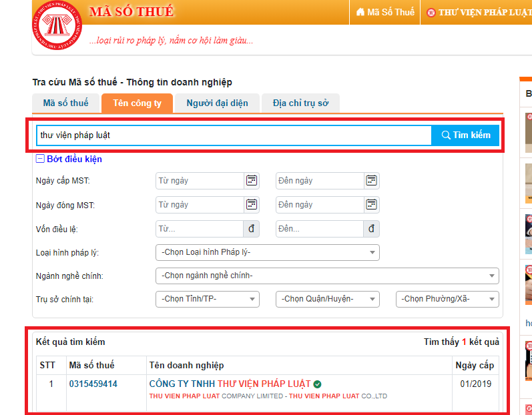The height and width of the screenshot is (415, 532).
Task: Click the đ currency icon beside Đến... field
Action: [372, 229]
